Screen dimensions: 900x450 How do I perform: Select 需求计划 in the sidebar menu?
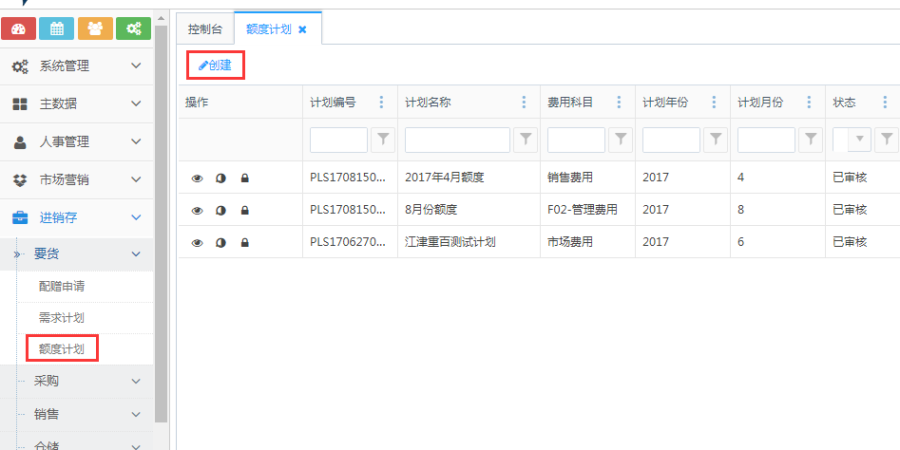click(x=61, y=318)
